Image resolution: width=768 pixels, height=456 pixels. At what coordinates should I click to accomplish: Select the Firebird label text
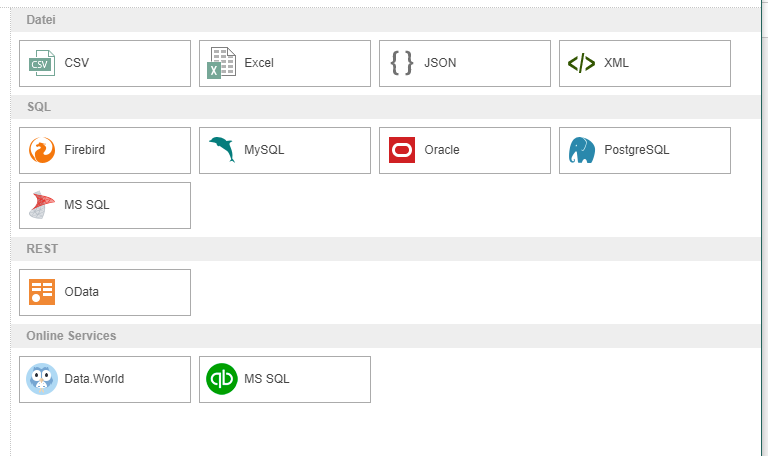tap(85, 150)
